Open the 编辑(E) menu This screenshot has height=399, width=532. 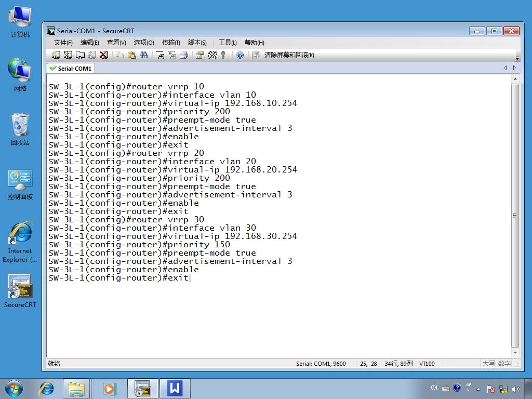(89, 43)
